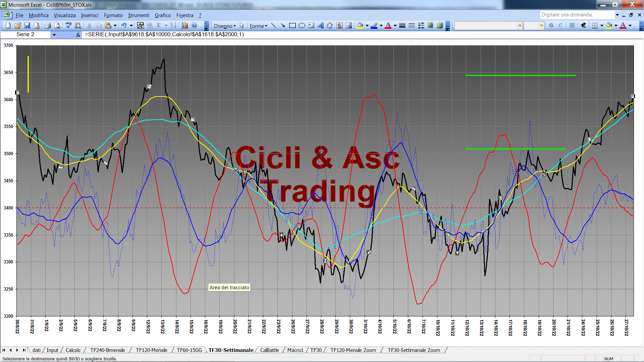The height and width of the screenshot is (362, 644).
Task: Expand the Paste options dropdown arrow
Action: 115,25
